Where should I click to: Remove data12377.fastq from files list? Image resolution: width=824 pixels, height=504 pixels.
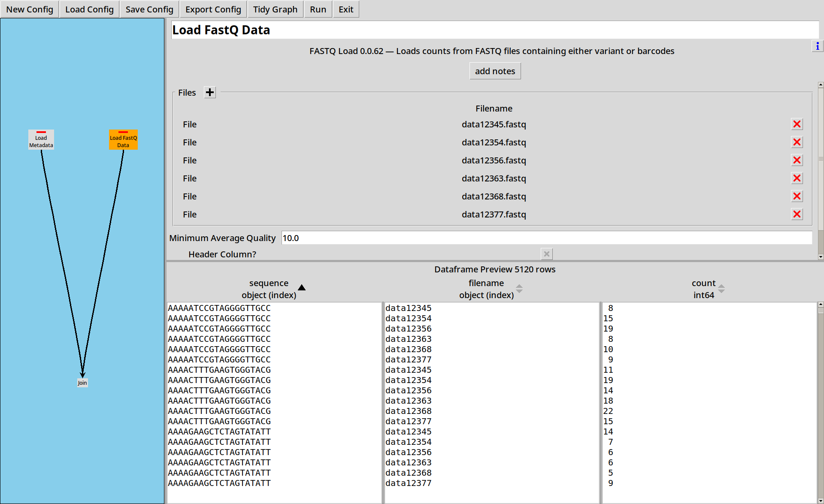click(797, 214)
